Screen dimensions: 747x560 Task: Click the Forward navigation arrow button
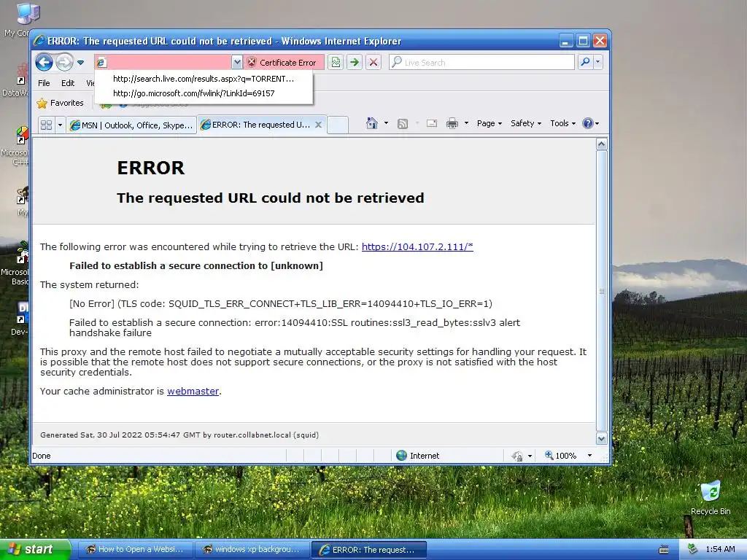pyautogui.click(x=64, y=63)
